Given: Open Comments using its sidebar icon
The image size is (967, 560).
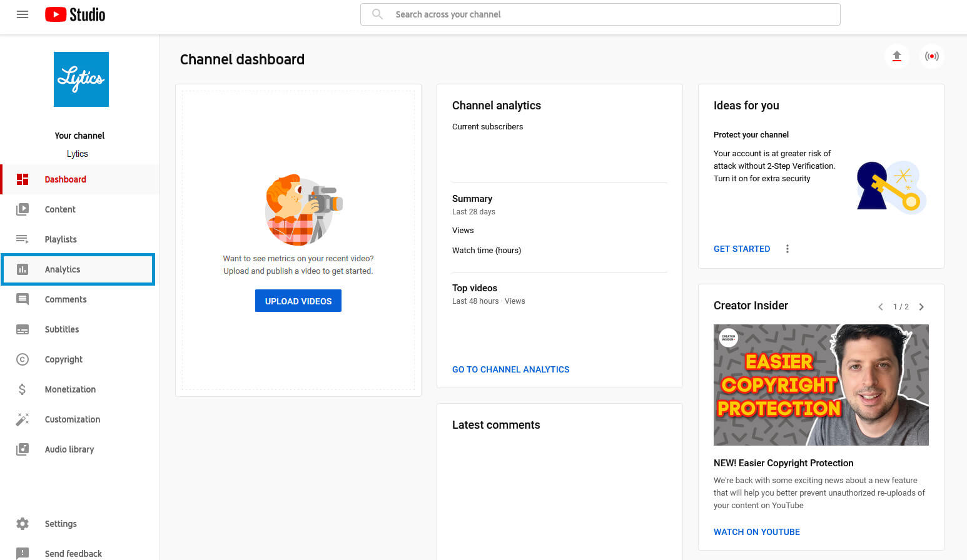Looking at the screenshot, I should pos(23,299).
